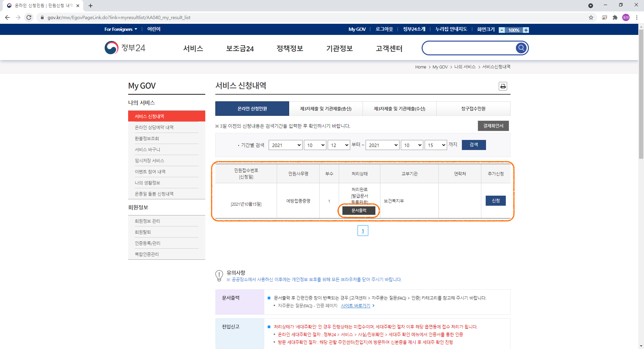This screenshot has width=644, height=349.
Task: Close the current browser tab
Action: pos(78,6)
